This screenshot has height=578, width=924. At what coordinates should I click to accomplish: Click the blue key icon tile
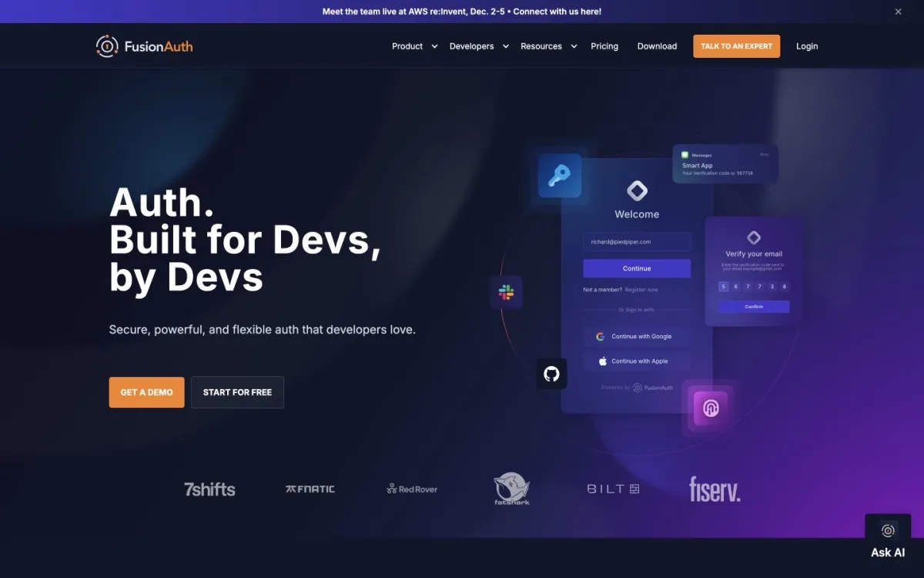[559, 176]
